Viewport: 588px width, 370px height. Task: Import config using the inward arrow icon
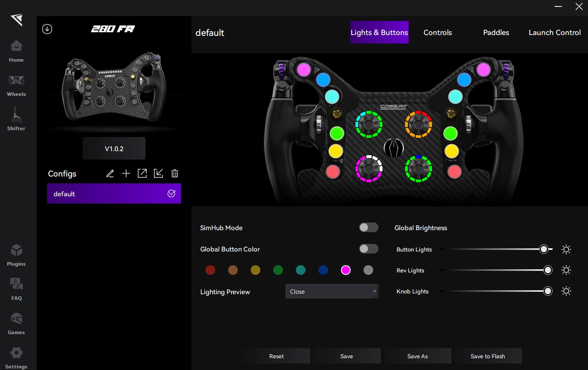[x=158, y=173]
